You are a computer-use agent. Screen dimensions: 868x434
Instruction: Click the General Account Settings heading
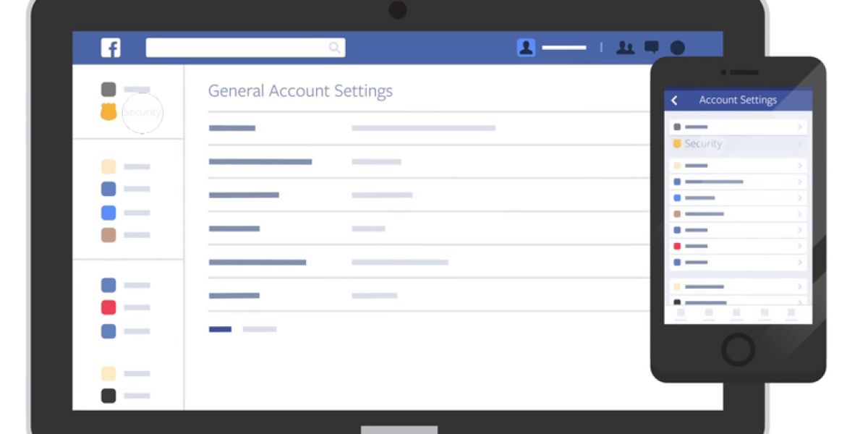[300, 91]
